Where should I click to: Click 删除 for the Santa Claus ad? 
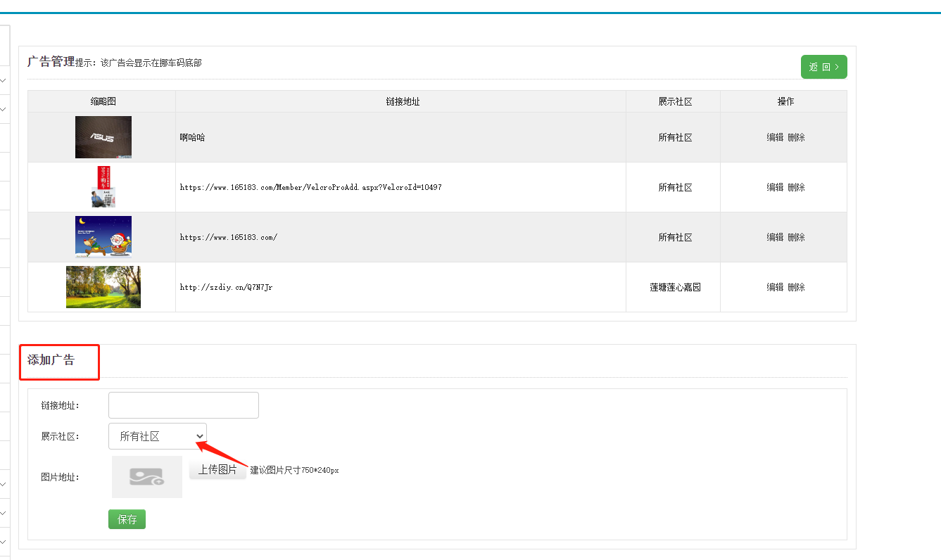click(796, 237)
